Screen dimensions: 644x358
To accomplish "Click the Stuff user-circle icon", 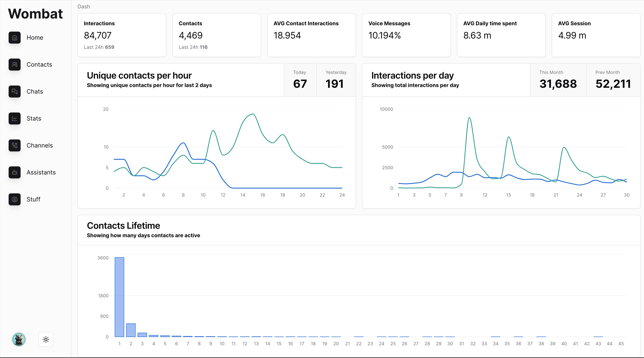I will click(14, 199).
